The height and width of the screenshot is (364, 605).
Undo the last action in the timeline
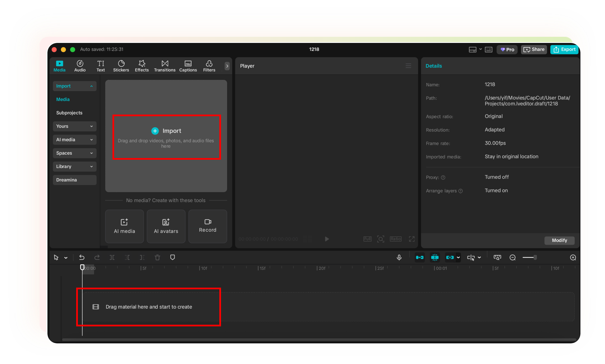click(82, 257)
